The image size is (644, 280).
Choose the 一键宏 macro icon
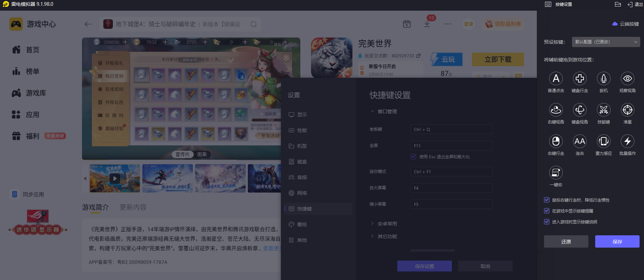coord(556,173)
